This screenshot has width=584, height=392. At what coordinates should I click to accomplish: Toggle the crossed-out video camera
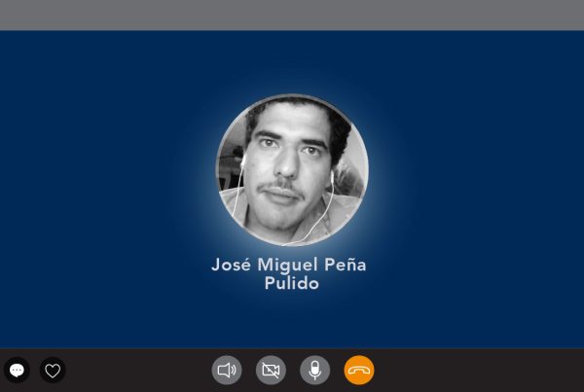271,370
